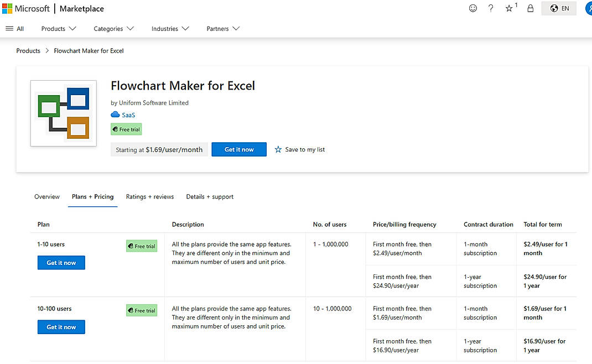Viewport: 592px width, 364px height.
Task: Open the Ratings + reviews tab
Action: pyautogui.click(x=150, y=197)
